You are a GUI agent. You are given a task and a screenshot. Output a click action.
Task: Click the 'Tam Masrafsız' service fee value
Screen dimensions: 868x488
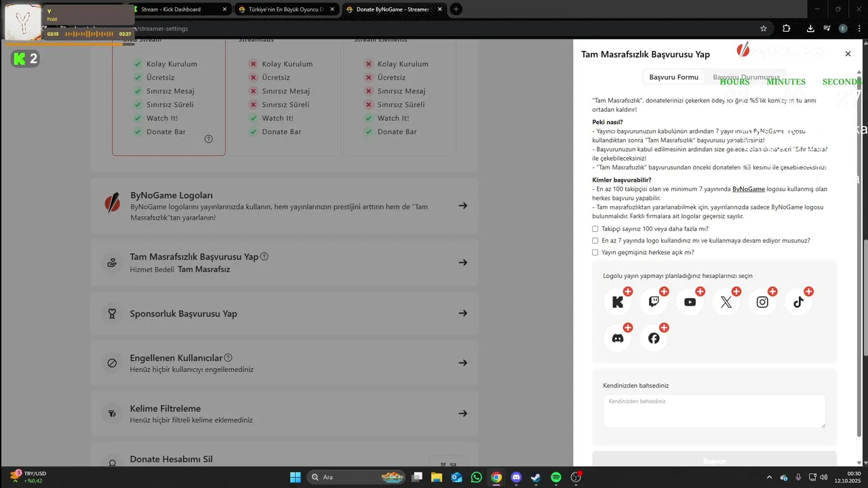point(203,269)
